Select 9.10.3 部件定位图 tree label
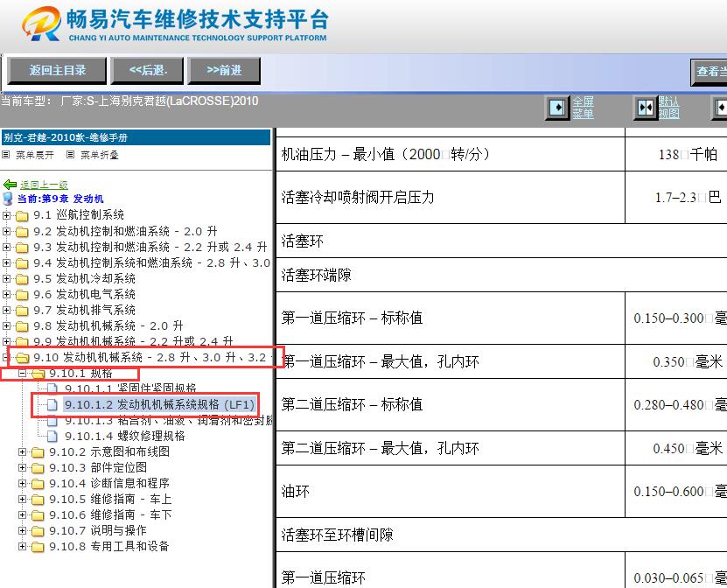The image size is (727, 588). (98, 467)
